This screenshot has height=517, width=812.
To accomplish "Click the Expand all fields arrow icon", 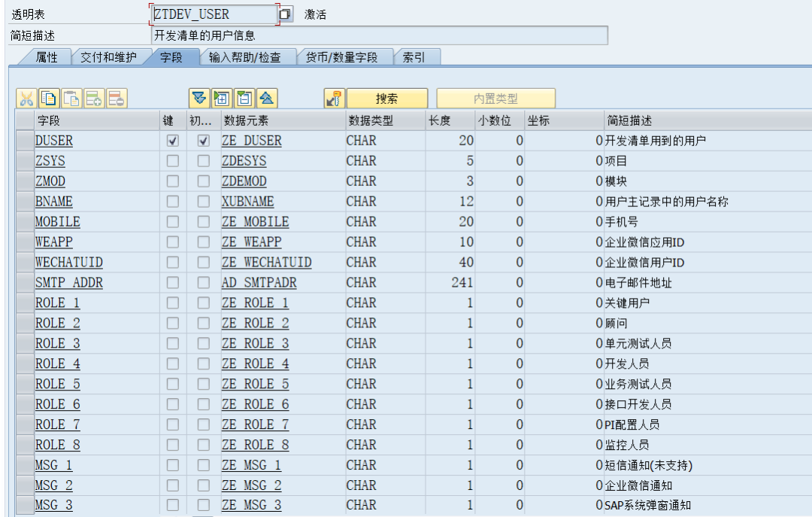I will [199, 98].
